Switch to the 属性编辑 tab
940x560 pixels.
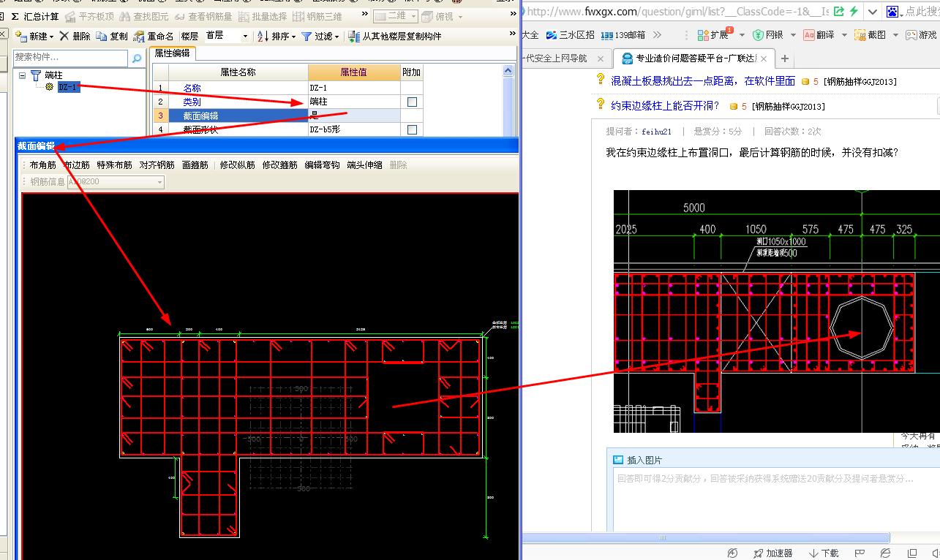172,53
